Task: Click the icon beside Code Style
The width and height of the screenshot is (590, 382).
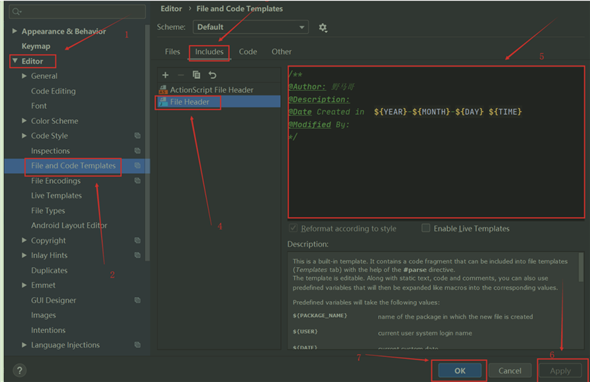Action: click(137, 135)
